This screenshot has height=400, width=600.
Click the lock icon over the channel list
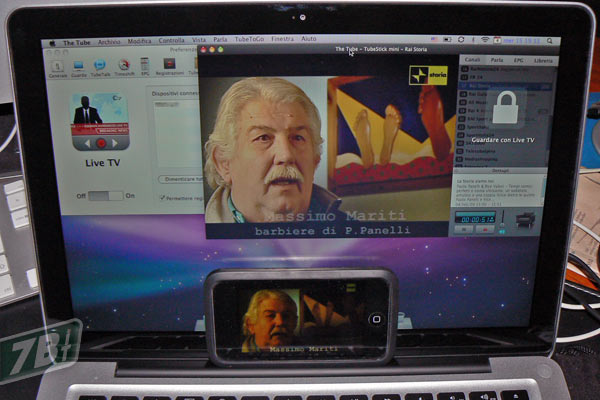tap(506, 107)
